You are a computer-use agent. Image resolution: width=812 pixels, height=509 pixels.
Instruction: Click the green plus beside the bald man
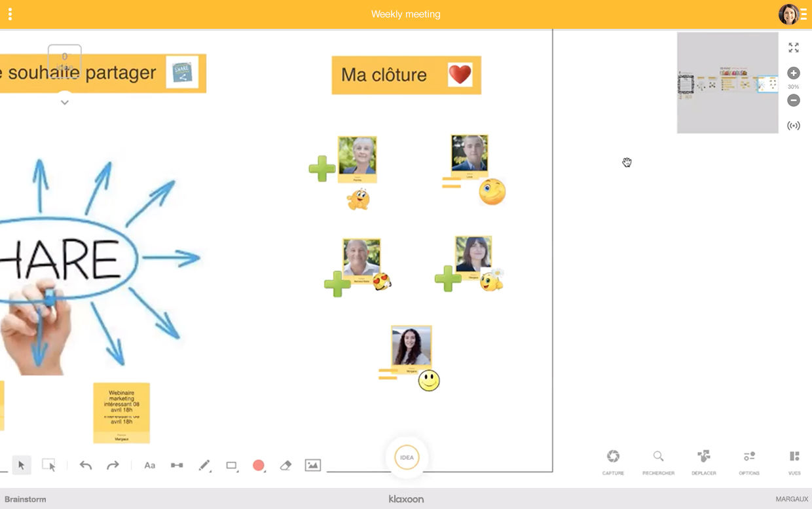click(x=337, y=284)
